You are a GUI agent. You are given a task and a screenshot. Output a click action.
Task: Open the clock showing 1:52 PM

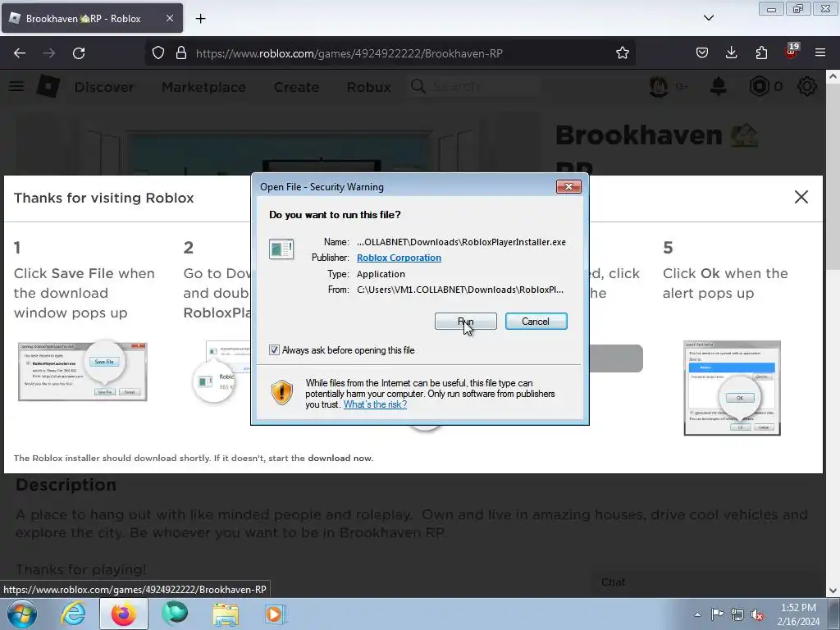(x=798, y=614)
